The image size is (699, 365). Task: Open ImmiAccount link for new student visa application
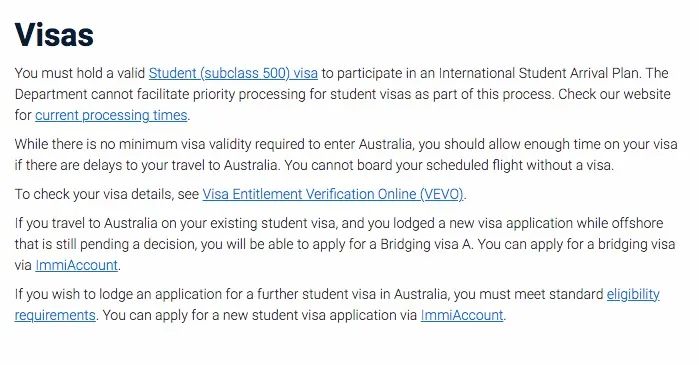pyautogui.click(x=462, y=315)
